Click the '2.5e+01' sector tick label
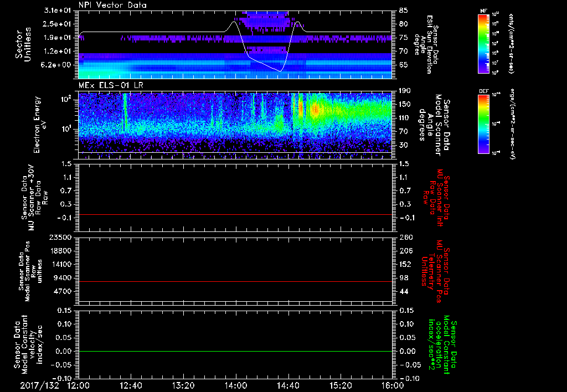567x392 pixels. click(x=59, y=24)
